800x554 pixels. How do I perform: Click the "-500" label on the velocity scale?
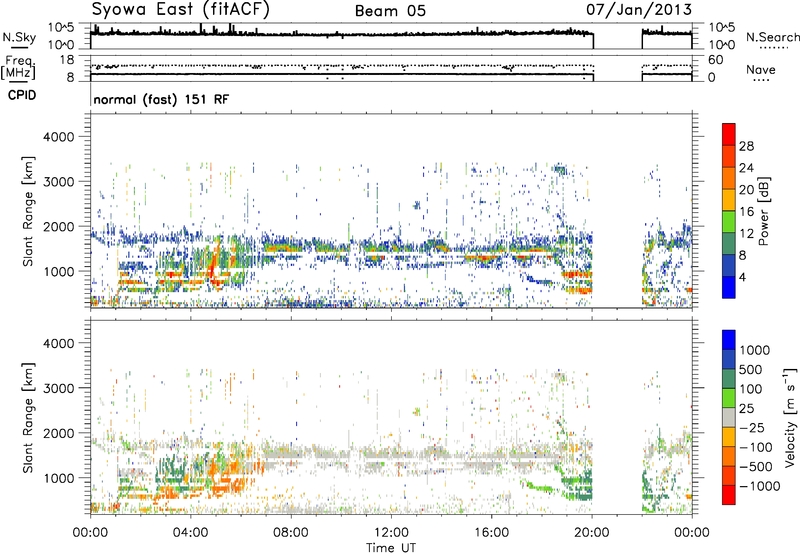(x=756, y=467)
